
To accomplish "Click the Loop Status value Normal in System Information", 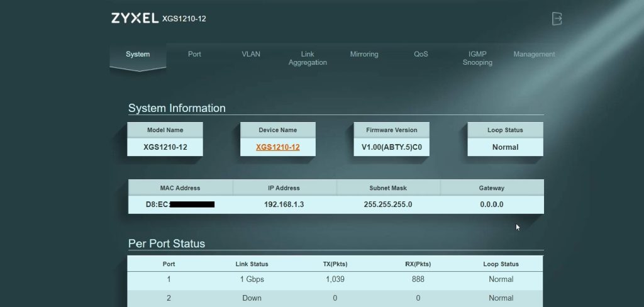I will [x=505, y=147].
